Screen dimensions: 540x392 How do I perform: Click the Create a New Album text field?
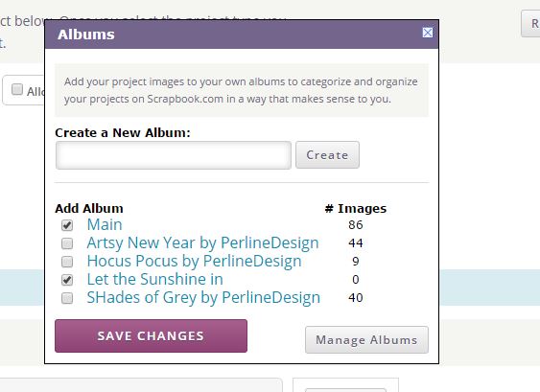coord(174,155)
